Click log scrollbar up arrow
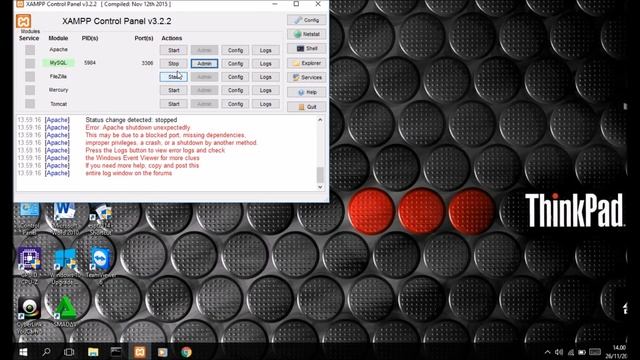The height and width of the screenshot is (360, 640). pyautogui.click(x=320, y=120)
